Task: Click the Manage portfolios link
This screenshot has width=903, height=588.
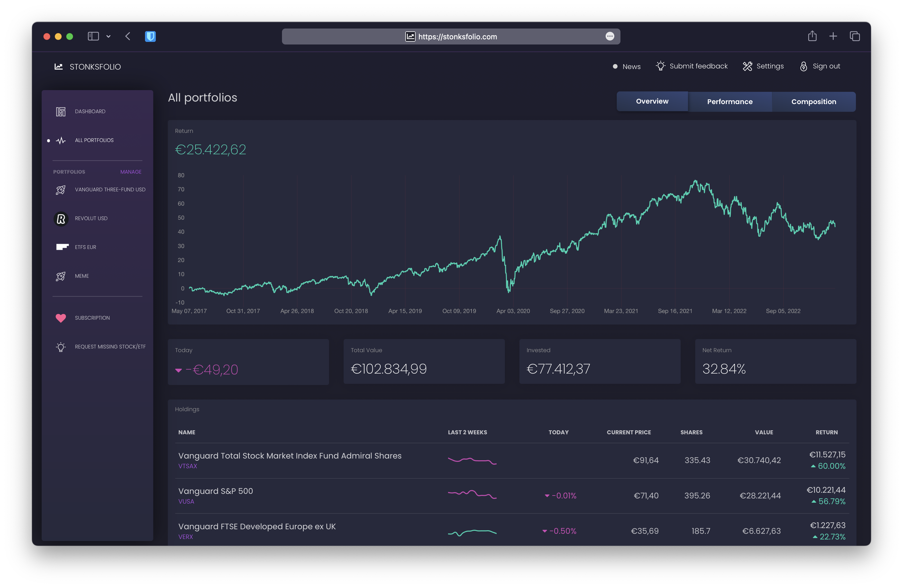Action: click(x=131, y=172)
